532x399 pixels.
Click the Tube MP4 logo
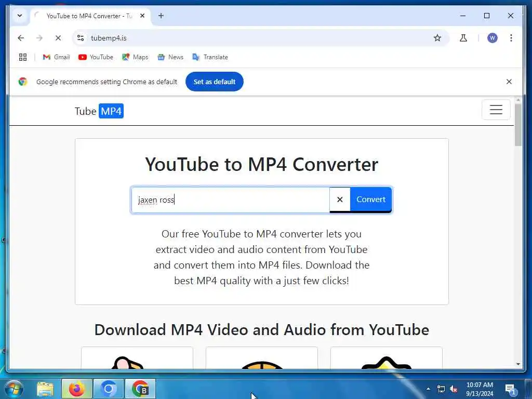click(x=99, y=111)
